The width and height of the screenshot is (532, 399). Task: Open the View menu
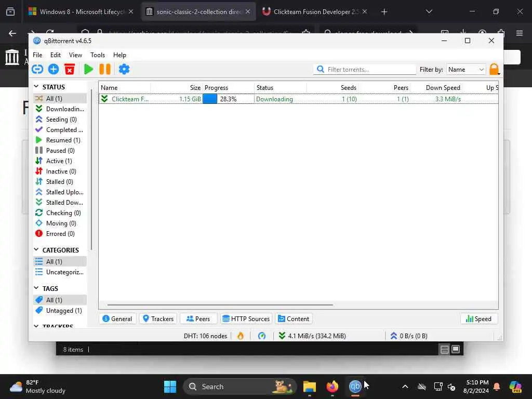click(75, 55)
